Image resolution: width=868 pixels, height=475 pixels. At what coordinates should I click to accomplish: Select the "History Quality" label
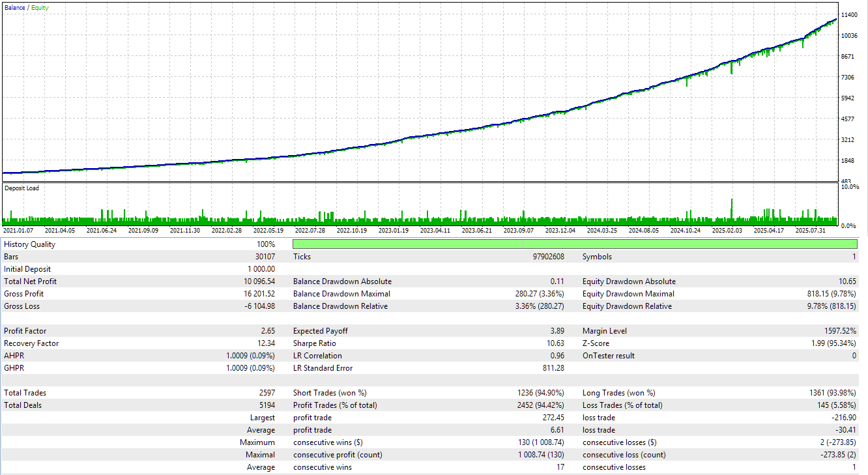tap(30, 244)
